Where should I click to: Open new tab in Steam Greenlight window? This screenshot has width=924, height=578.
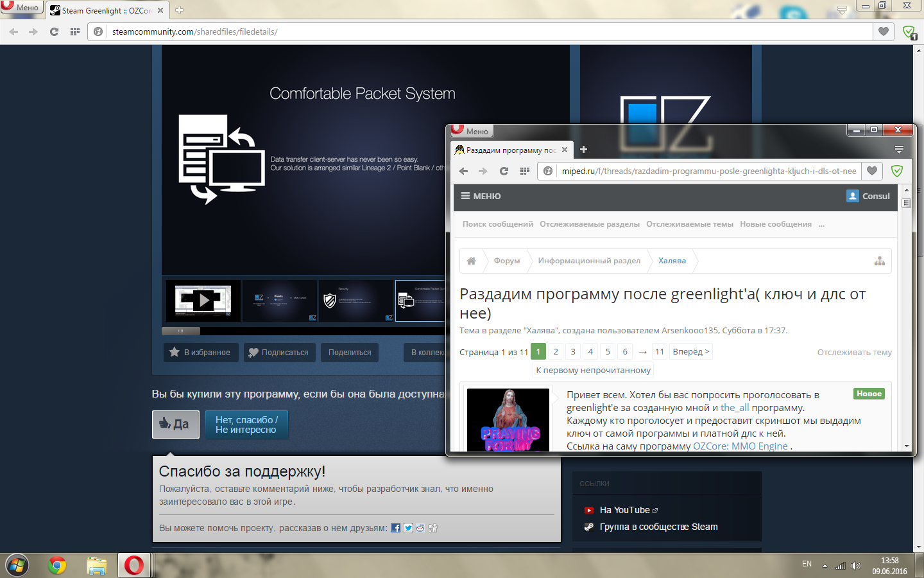[180, 10]
